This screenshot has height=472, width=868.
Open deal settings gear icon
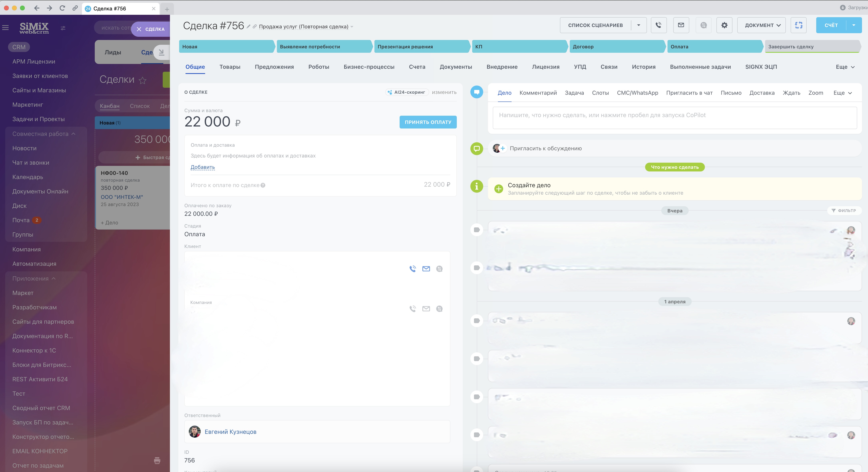click(x=724, y=25)
